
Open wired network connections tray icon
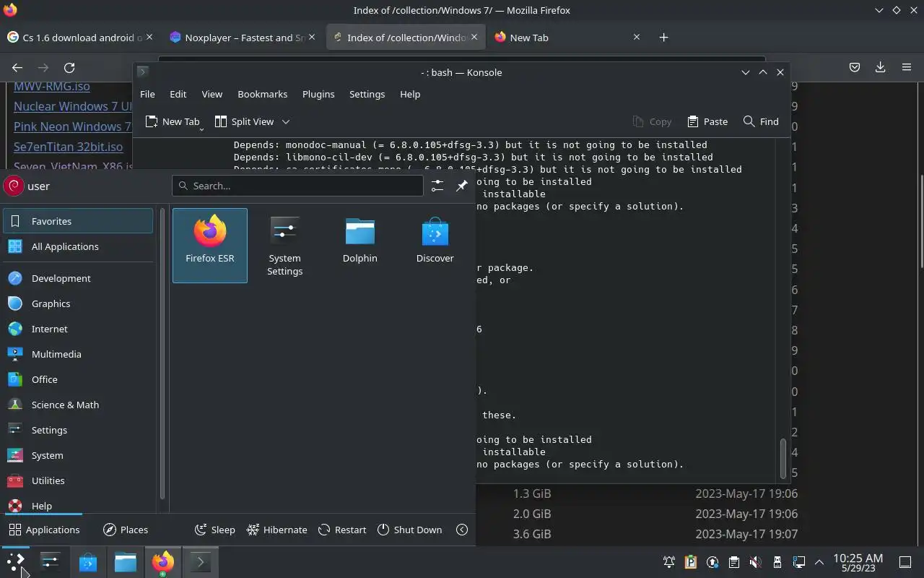pyautogui.click(x=799, y=562)
